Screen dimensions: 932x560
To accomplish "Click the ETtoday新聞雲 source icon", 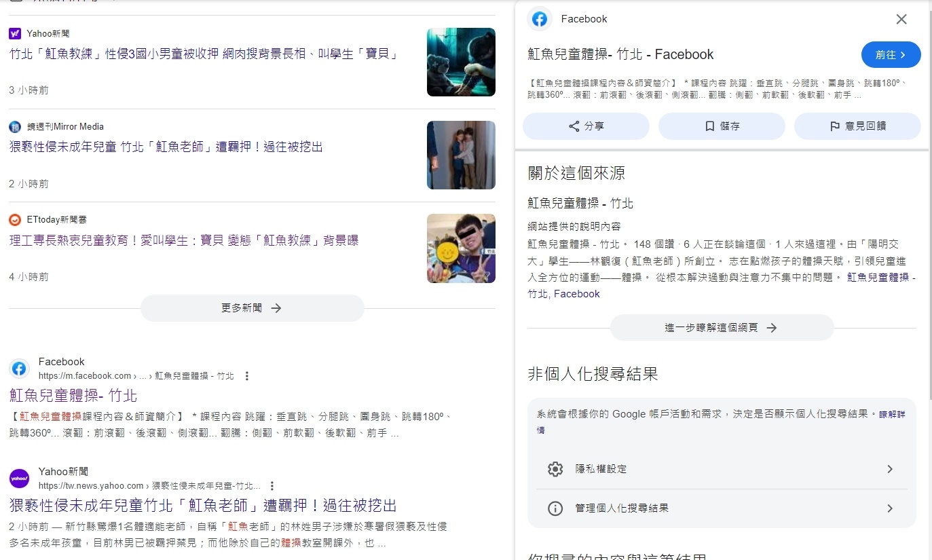I will pos(15,220).
